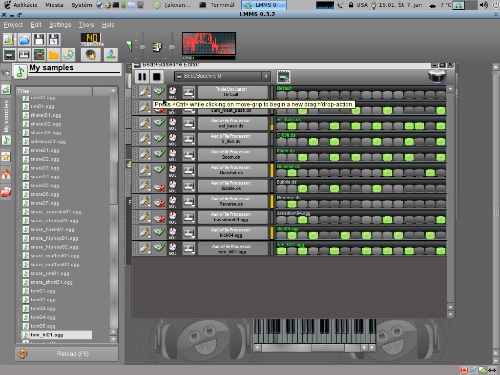Create a new project from toolbar
Viewport: 500px width, 375px height.
point(8,39)
